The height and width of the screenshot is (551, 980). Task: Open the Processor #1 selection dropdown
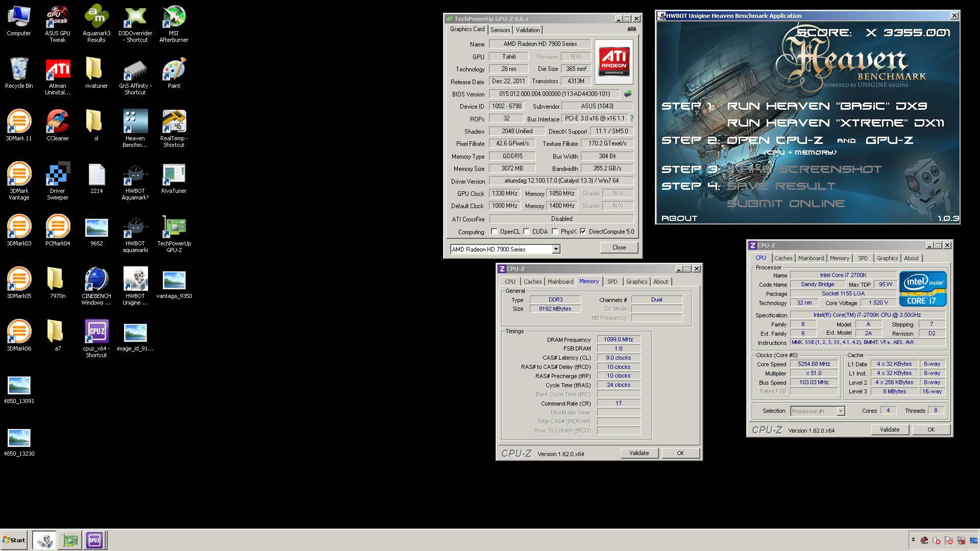(x=841, y=411)
